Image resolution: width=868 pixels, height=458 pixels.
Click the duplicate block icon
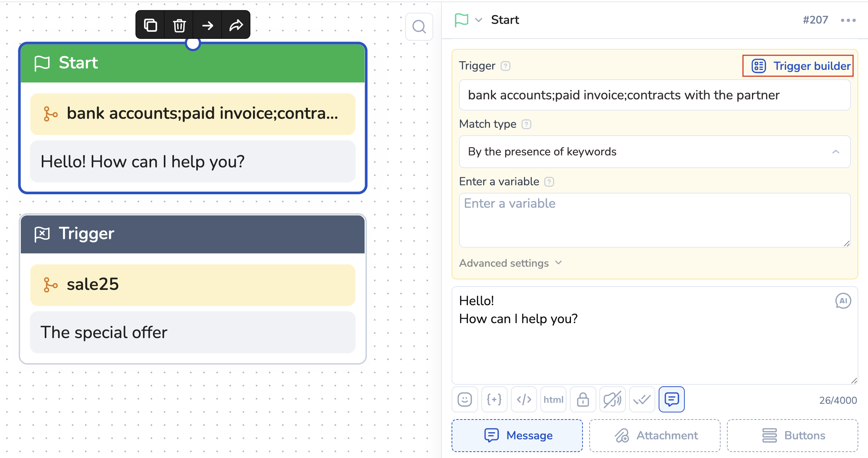tap(150, 25)
